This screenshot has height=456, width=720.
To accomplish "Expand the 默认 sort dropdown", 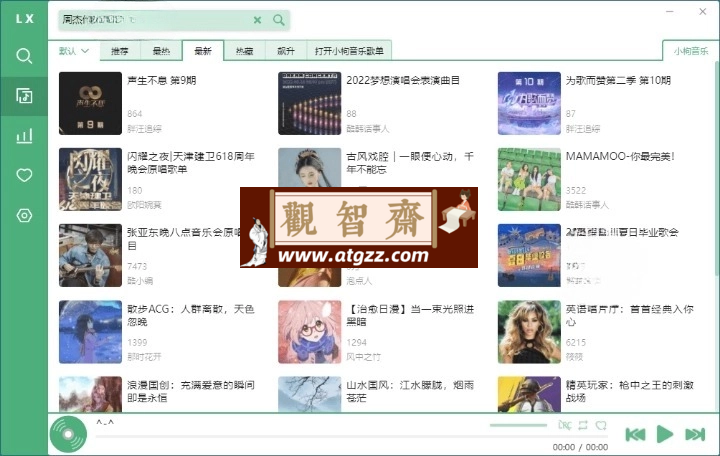I will pos(73,51).
